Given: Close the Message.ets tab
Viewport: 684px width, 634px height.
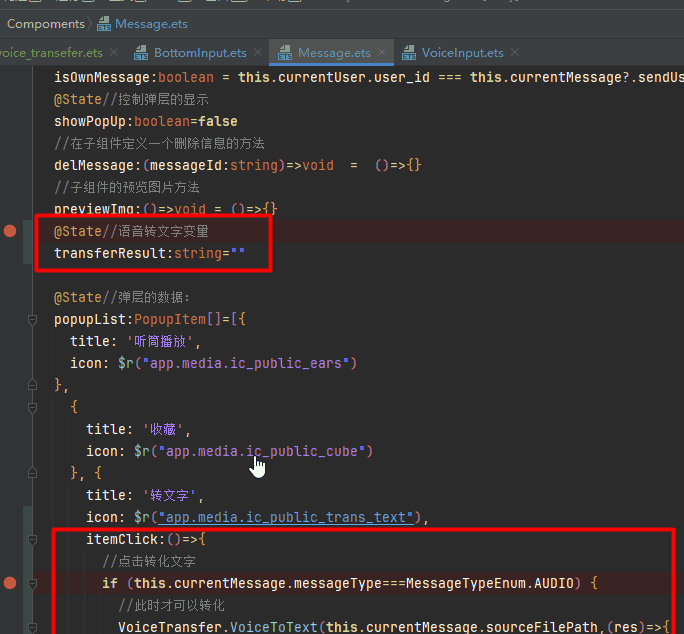Looking at the screenshot, I should pos(384,53).
